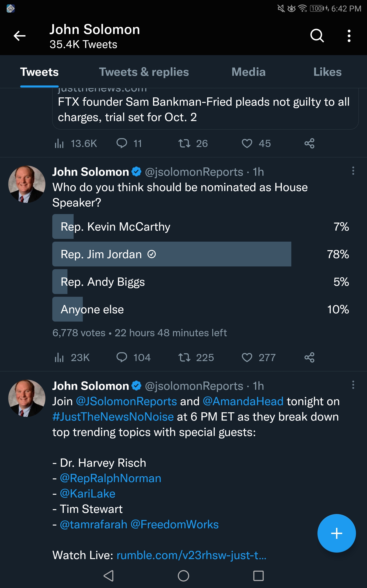The height and width of the screenshot is (588, 367).
Task: Share the House Speaker poll tweet
Action: pos(309,357)
